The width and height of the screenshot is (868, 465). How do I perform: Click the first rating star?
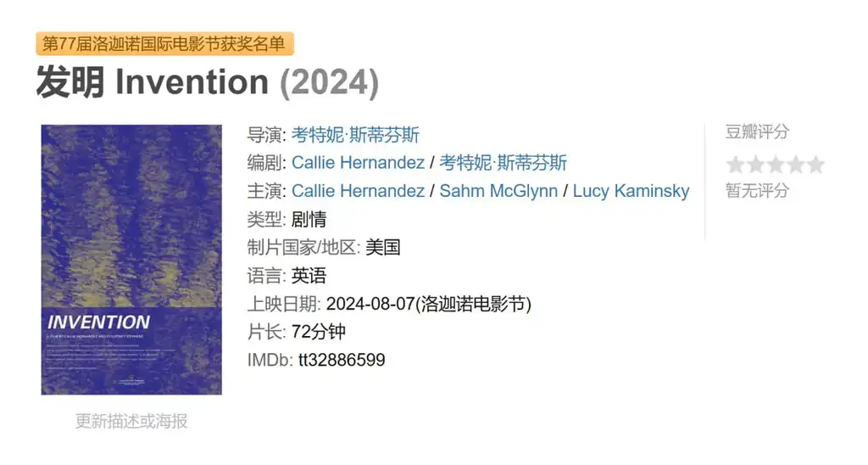click(x=735, y=165)
